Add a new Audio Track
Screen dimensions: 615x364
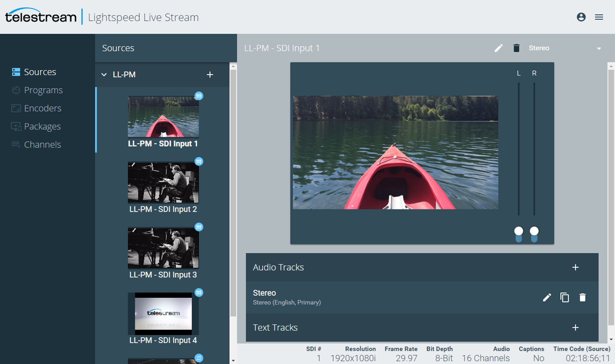tap(576, 267)
